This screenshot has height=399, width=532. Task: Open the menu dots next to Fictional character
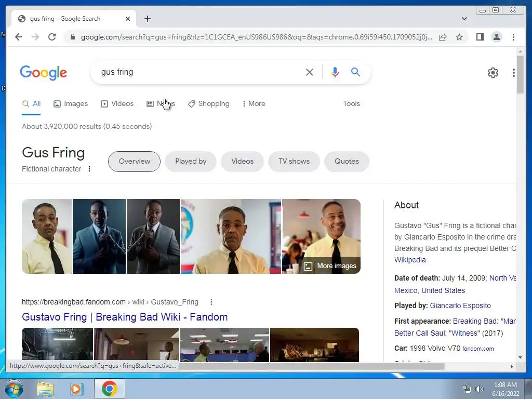click(x=89, y=169)
